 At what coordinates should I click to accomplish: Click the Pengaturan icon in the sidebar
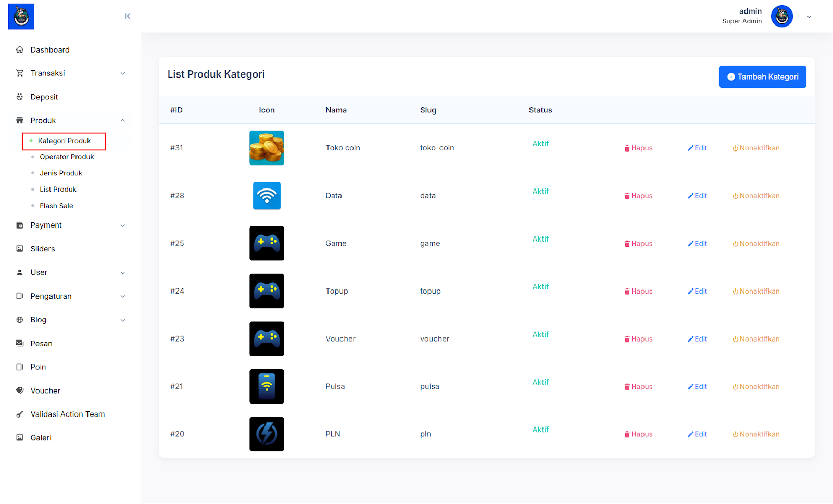click(x=20, y=296)
